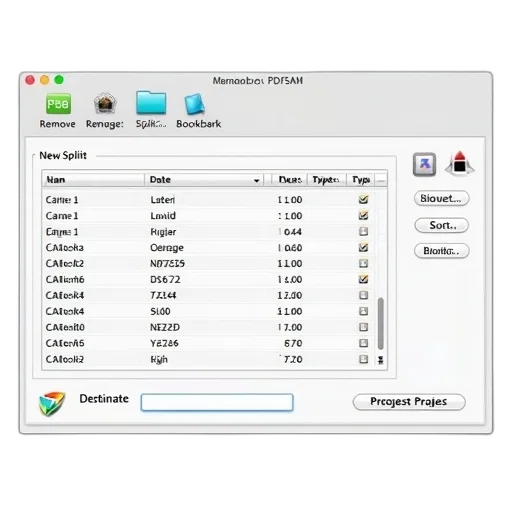The height and width of the screenshot is (512, 512).
Task: Zoom the window with the green button
Action: coord(59,80)
